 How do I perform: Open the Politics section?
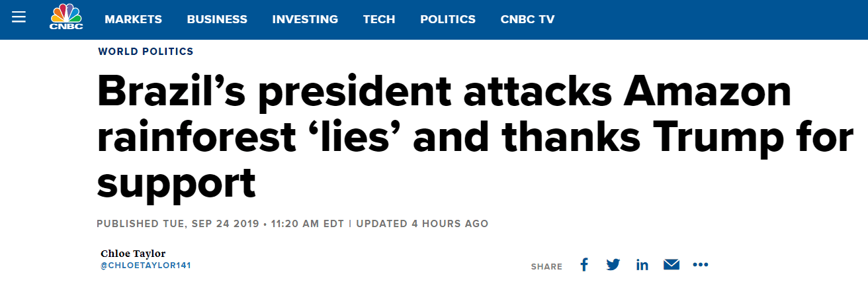pos(448,19)
